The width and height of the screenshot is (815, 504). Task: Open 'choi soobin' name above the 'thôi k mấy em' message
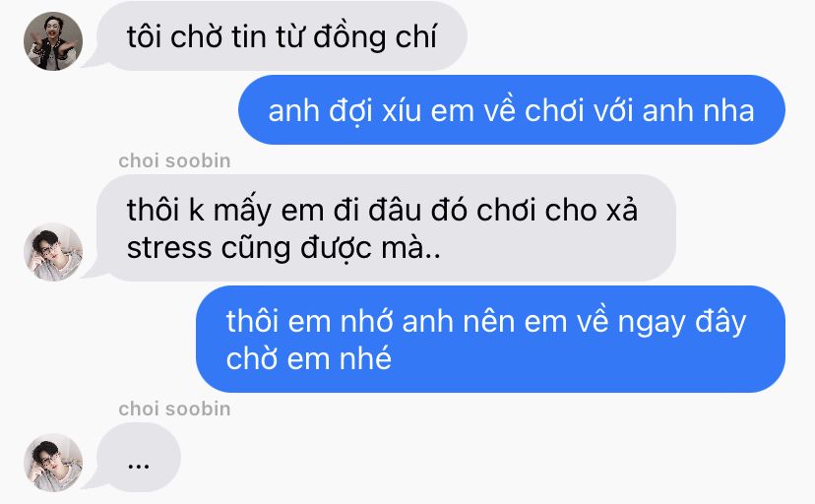coord(174,161)
